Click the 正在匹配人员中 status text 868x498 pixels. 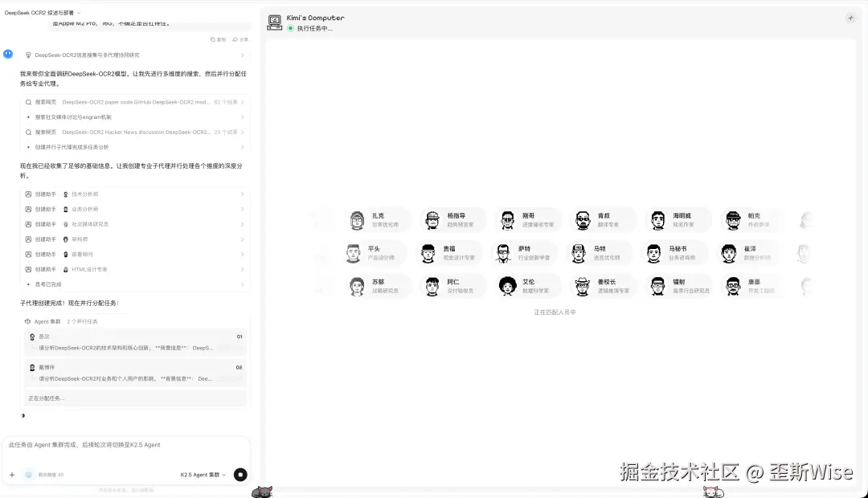[x=555, y=312]
